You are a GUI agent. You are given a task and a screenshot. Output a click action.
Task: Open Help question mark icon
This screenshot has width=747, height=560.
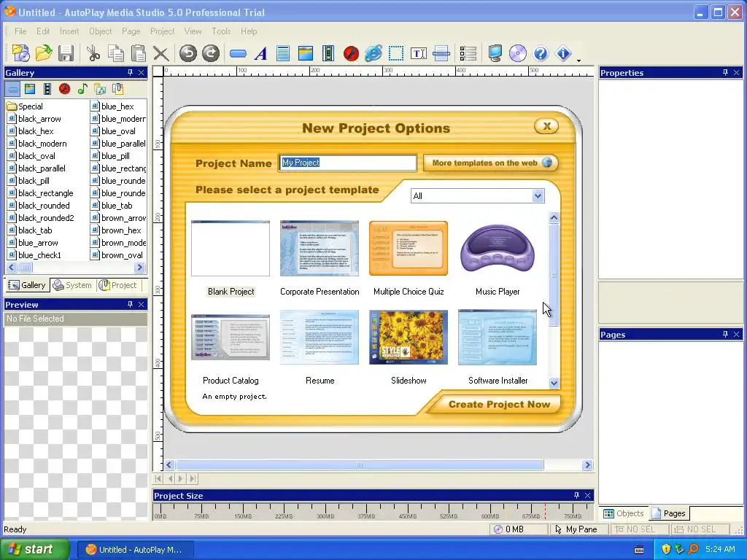coord(541,53)
